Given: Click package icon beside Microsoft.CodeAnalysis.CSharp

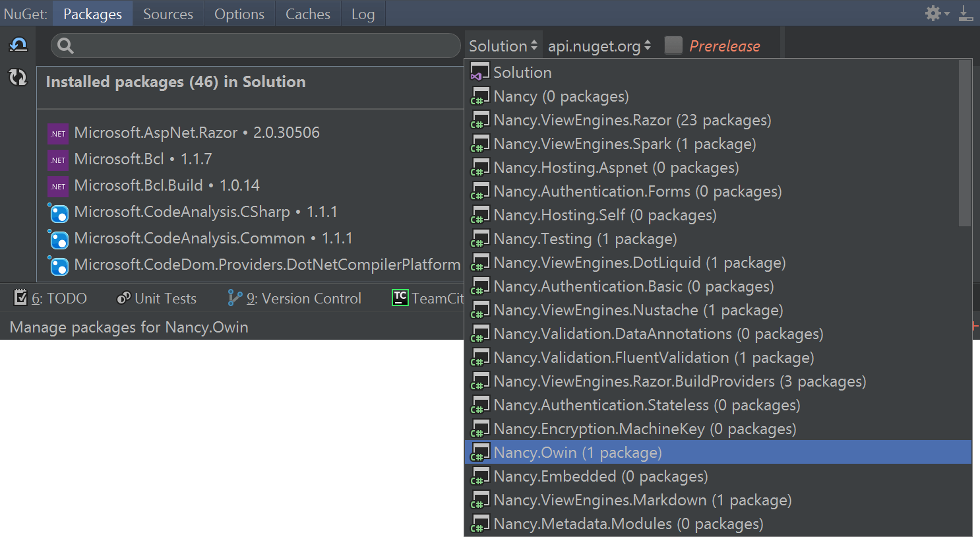Looking at the screenshot, I should [58, 212].
